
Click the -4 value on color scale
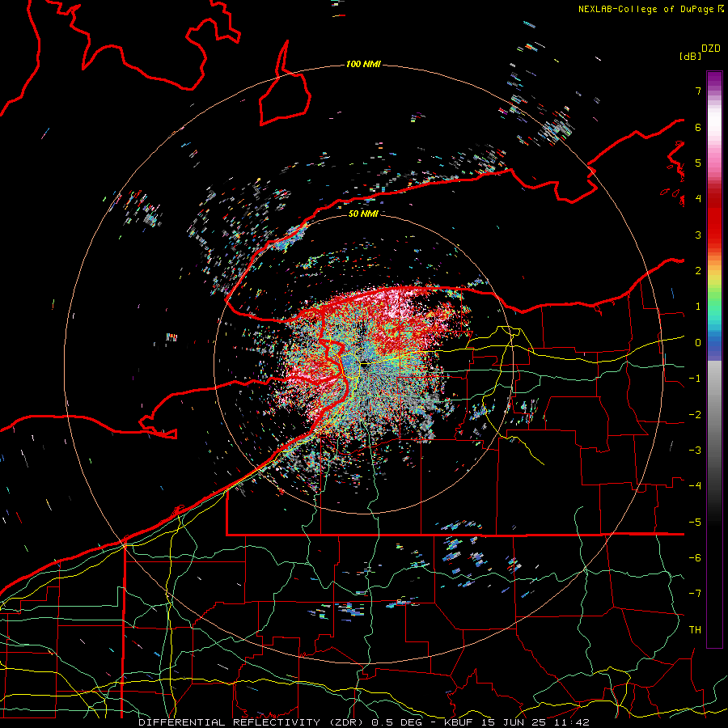click(695, 486)
